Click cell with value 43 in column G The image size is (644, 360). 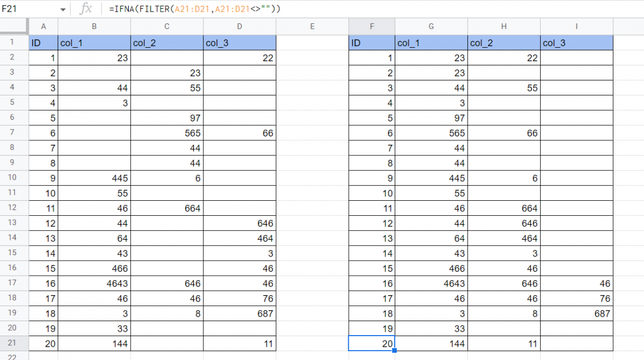[x=431, y=253]
